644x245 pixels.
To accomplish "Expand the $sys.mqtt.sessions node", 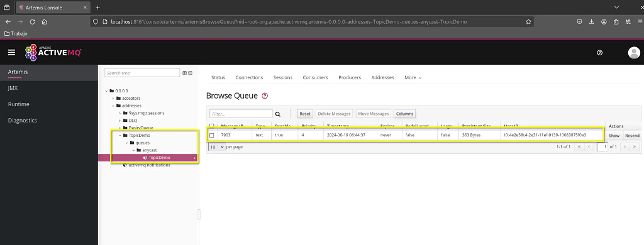I will [120, 113].
